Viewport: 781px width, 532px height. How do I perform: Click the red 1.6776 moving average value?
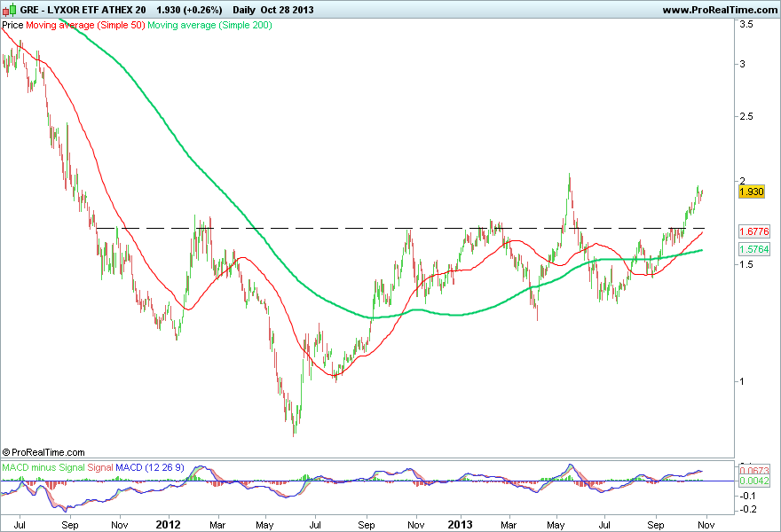click(753, 231)
